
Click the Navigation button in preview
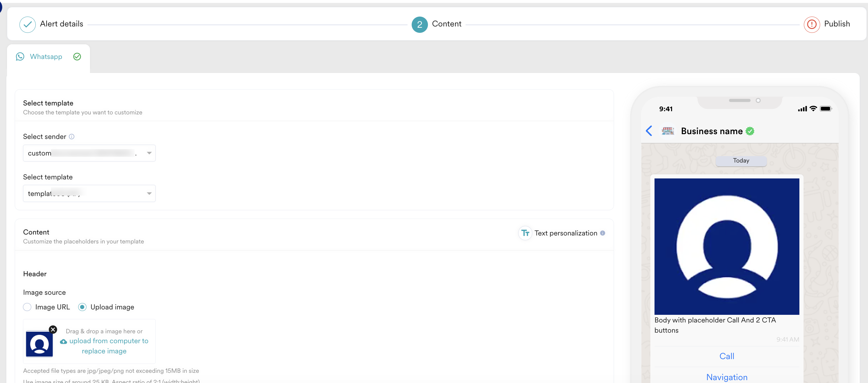click(x=727, y=377)
